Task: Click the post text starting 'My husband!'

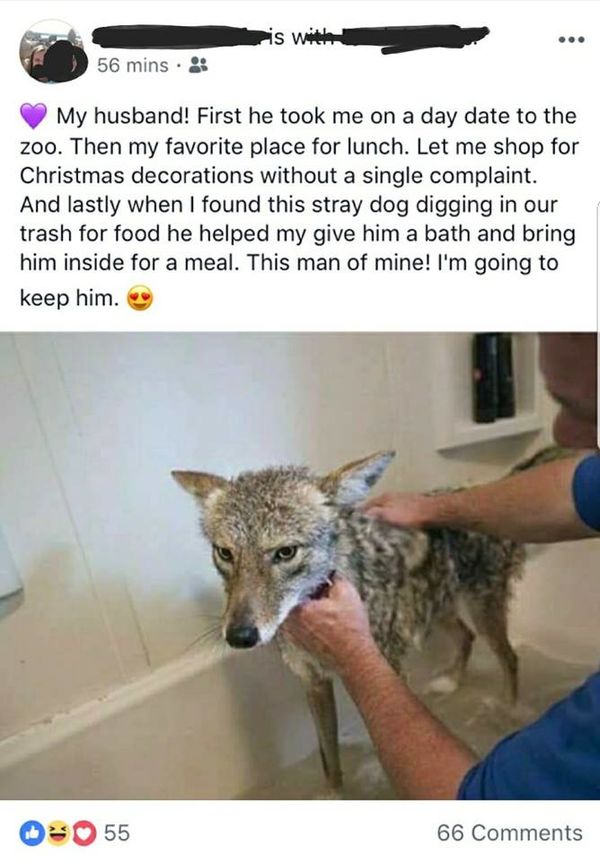Action: [x=299, y=206]
